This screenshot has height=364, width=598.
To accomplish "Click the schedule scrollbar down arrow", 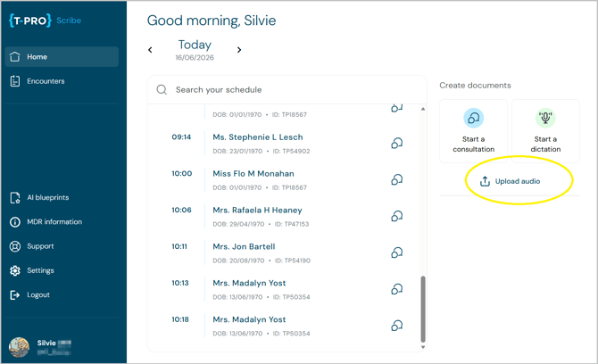I will [422, 347].
